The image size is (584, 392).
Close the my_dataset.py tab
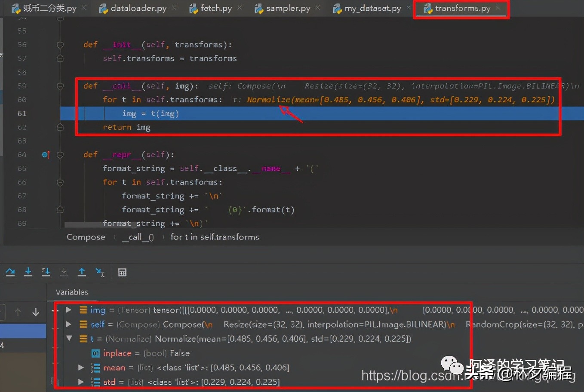coord(409,8)
